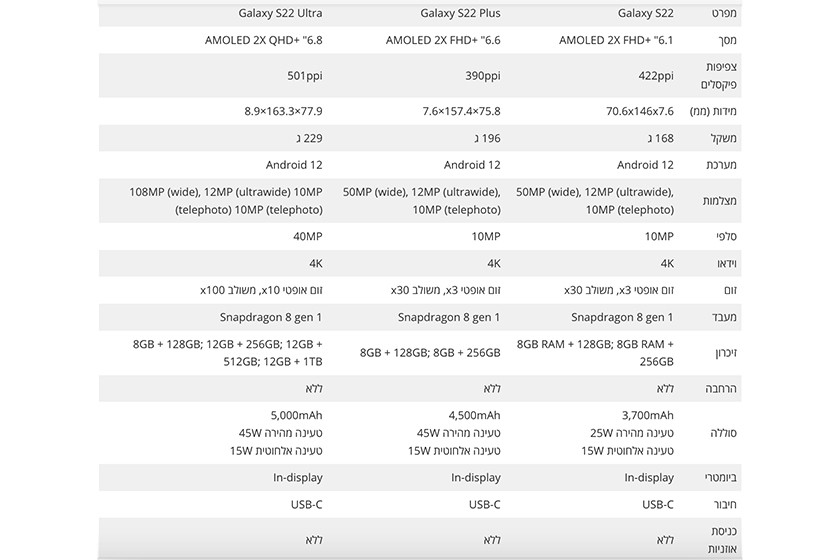Viewport: 840px width, 560px height.
Task: Click the 8.9×163.3×77.9 dimensions cell
Action: (283, 111)
